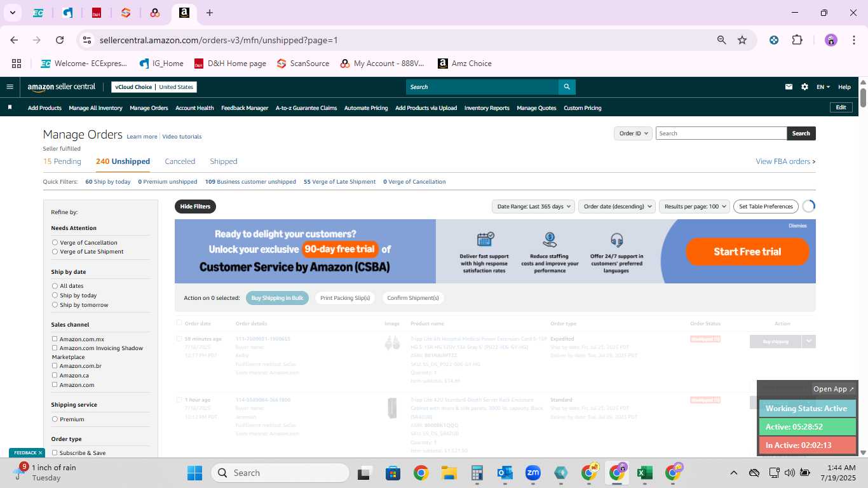
Task: Switch to the 15 Pending tab
Action: tap(62, 161)
